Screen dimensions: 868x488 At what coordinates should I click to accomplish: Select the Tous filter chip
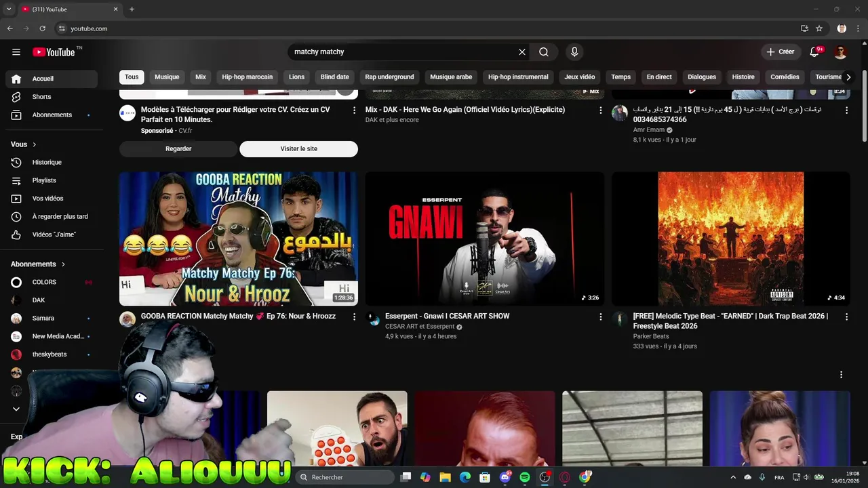click(132, 77)
